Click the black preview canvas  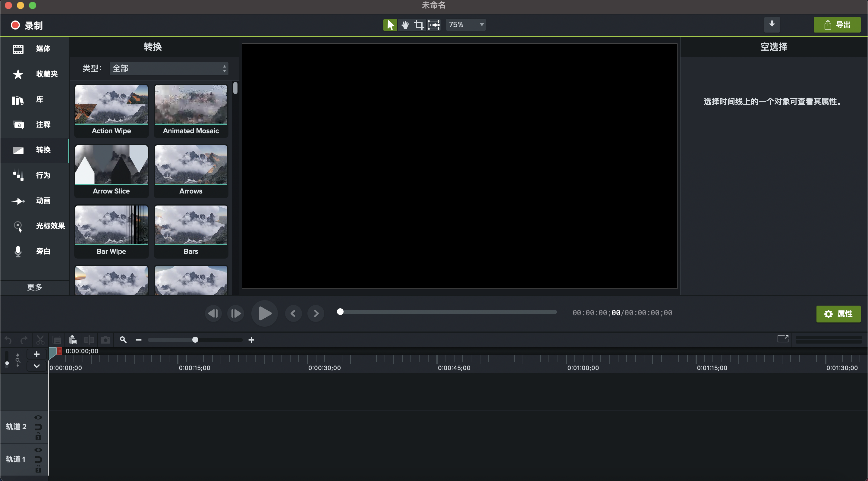point(459,166)
